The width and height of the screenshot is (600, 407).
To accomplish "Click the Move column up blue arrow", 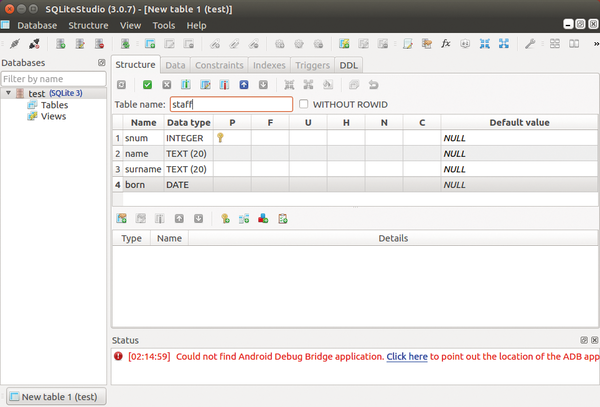I will coord(244,85).
